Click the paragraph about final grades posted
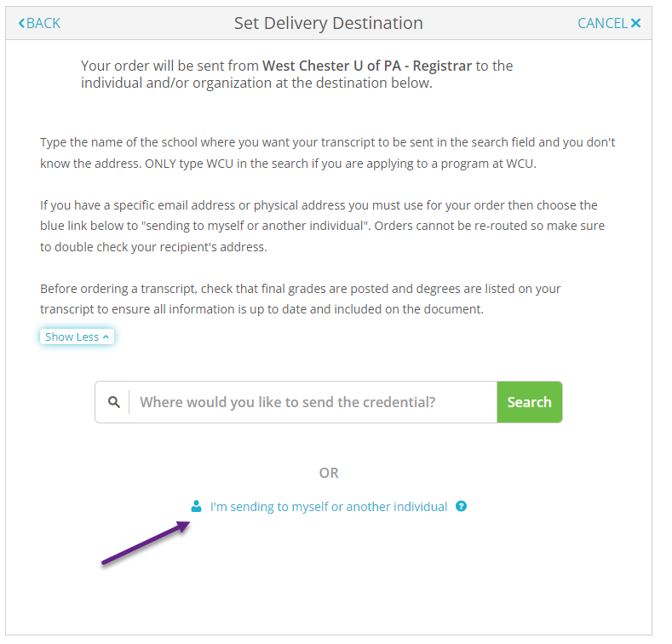 300,299
